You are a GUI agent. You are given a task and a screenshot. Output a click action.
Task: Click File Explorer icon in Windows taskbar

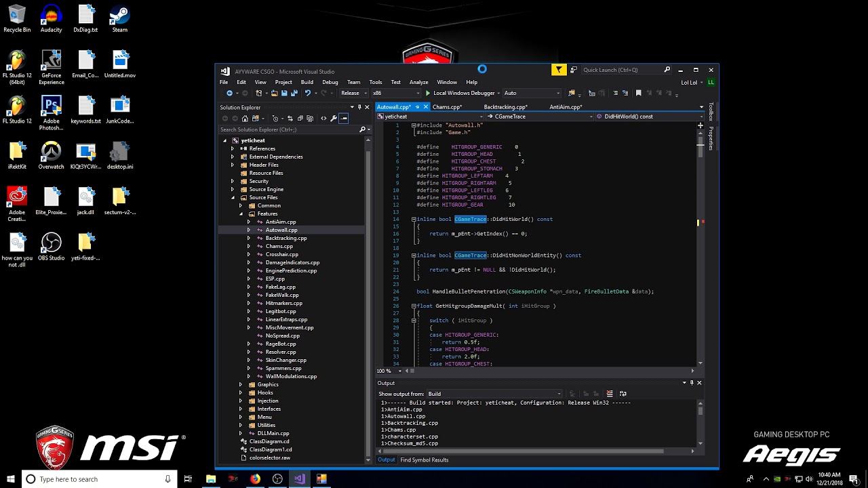pos(211,479)
